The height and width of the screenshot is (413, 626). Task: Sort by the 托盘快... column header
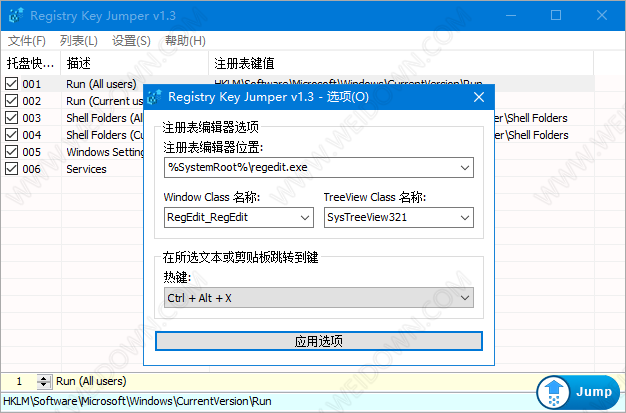coord(31,63)
